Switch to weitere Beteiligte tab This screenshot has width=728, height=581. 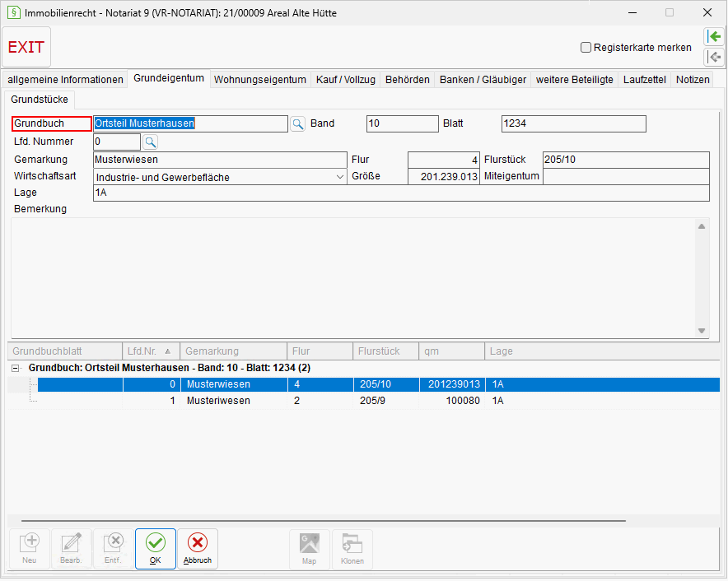574,80
